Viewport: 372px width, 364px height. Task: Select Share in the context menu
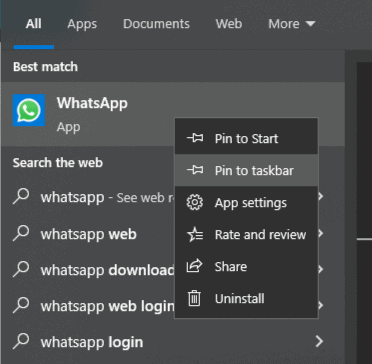point(246,266)
